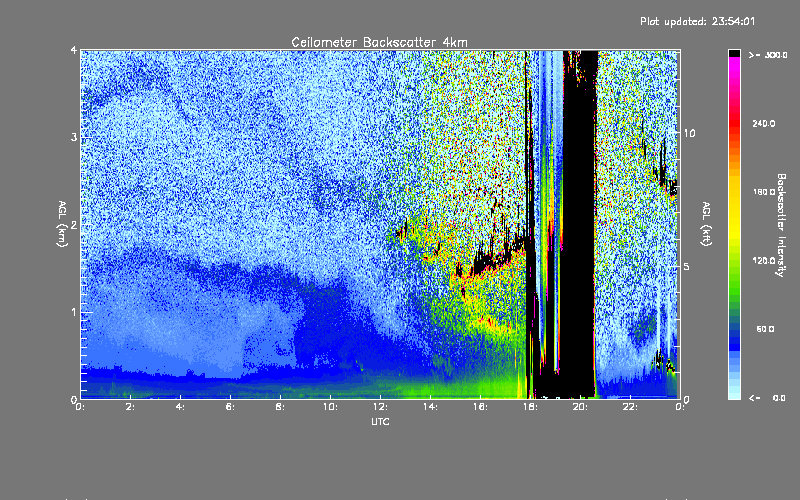Click the '2' label on the km axis
The height and width of the screenshot is (500, 800).
tap(74, 224)
